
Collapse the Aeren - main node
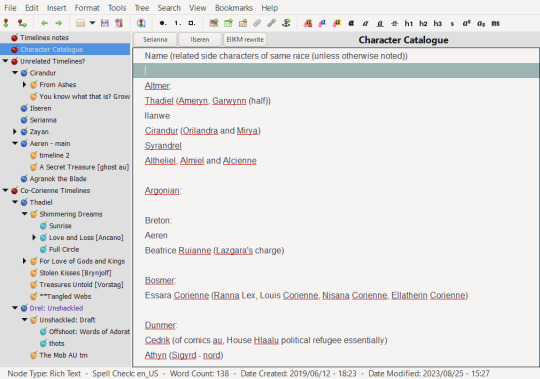pyautogui.click(x=15, y=143)
